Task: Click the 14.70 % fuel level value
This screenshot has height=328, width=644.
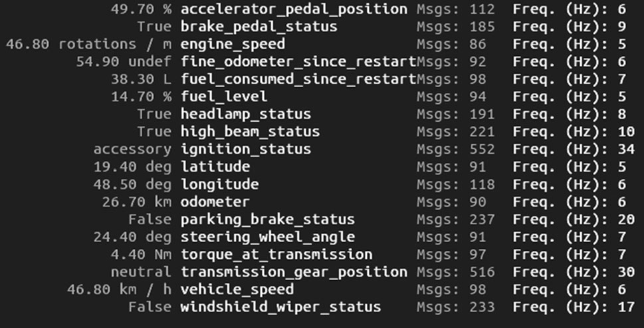Action: pyautogui.click(x=144, y=97)
